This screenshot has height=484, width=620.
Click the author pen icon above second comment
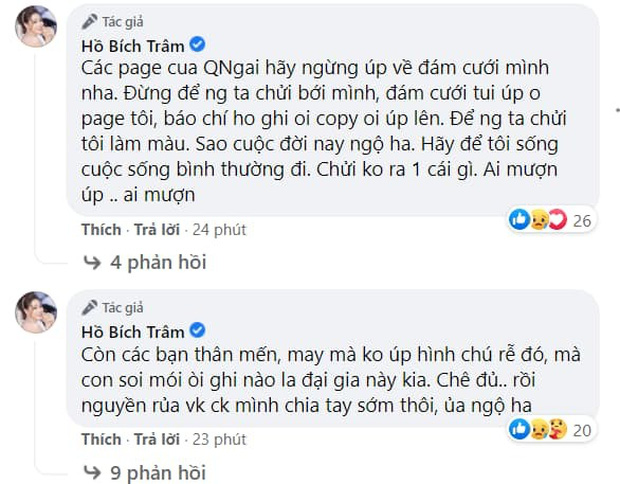point(90,306)
